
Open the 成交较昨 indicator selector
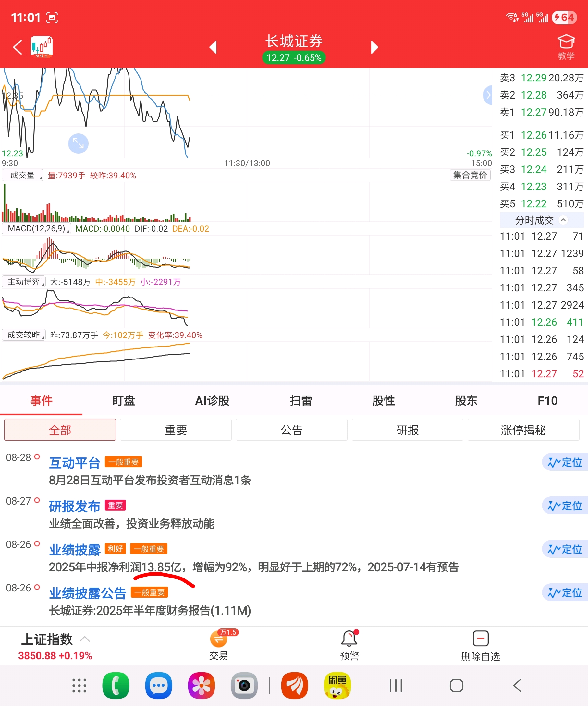click(x=24, y=335)
